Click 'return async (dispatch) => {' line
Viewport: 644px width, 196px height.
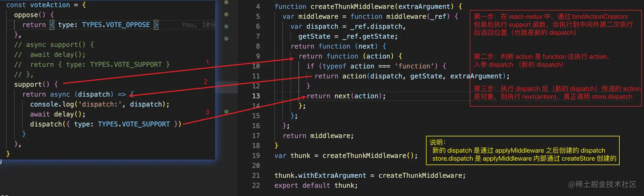pos(78,94)
